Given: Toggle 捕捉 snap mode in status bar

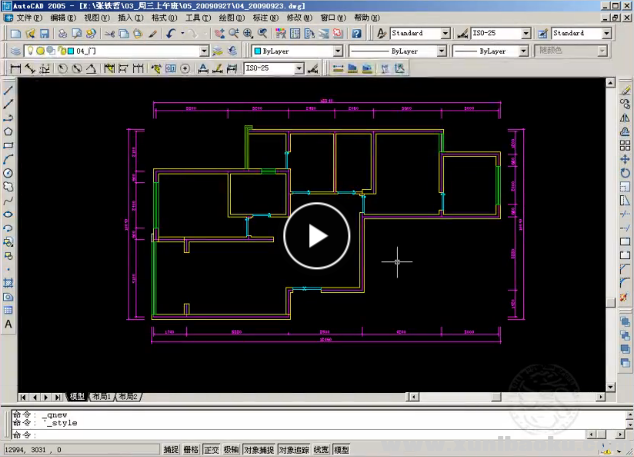Looking at the screenshot, I should tap(171, 450).
